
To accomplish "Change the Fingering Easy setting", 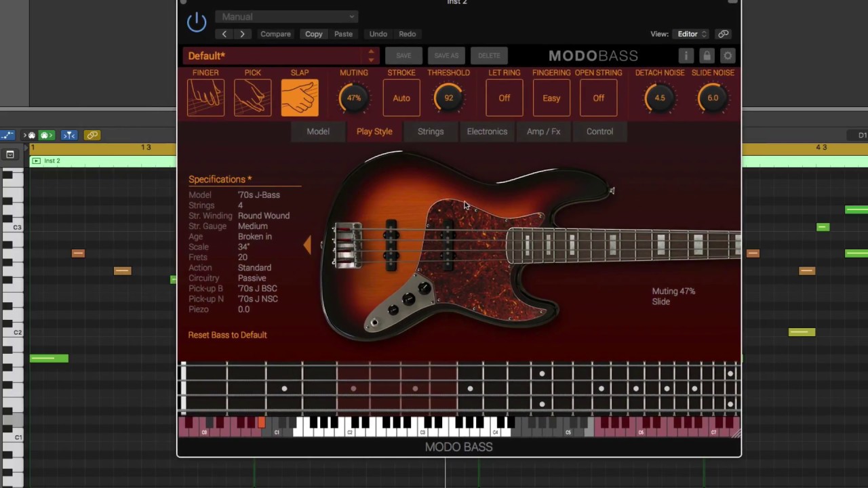I will (551, 98).
